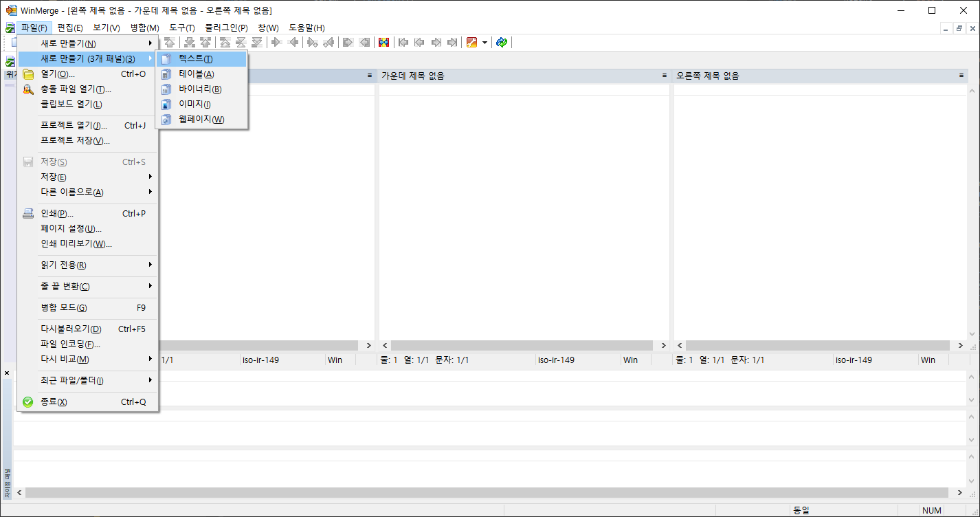
Task: Select 인쇄(P)... menu entry
Action: click(88, 214)
